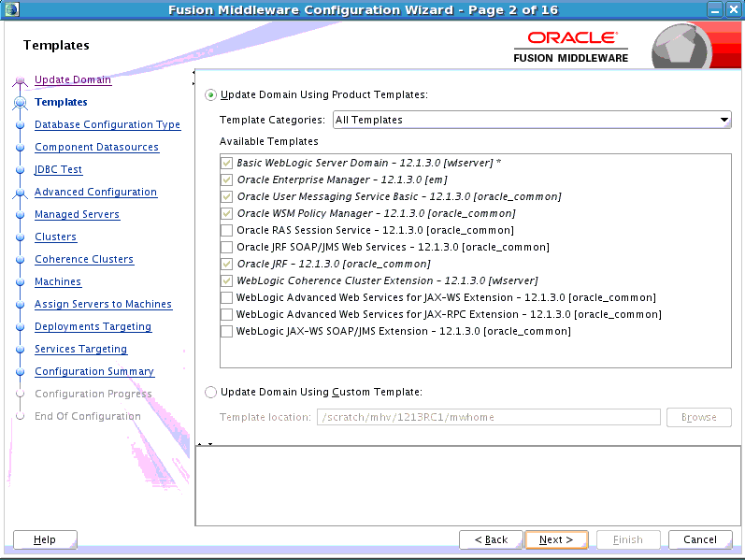Click the Clusters step bullet
This screenshot has height=560, width=745.
[20, 237]
